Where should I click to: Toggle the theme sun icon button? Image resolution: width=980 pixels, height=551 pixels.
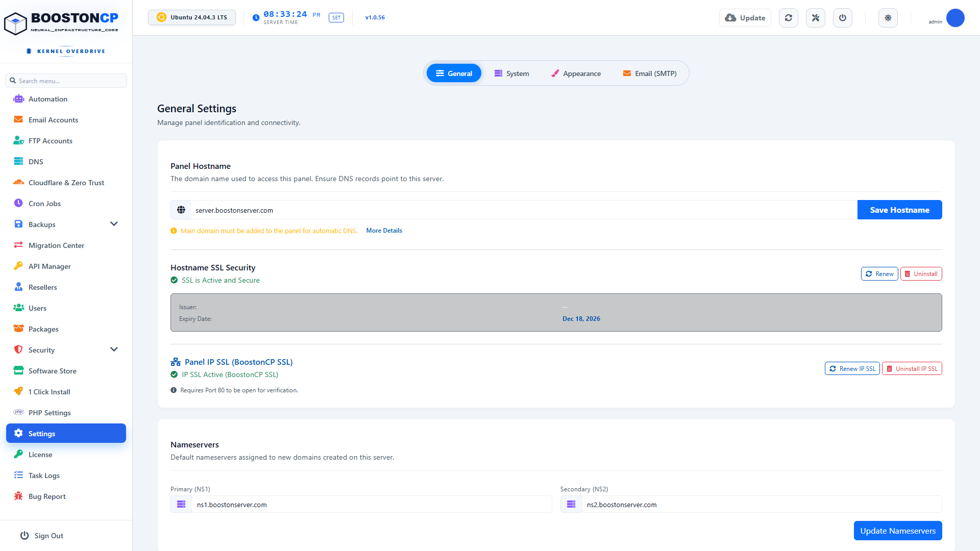(x=888, y=18)
